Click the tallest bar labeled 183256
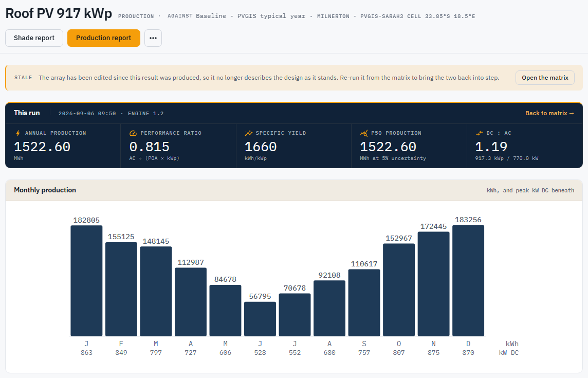Screen dimensions: 588x378 point(468,280)
